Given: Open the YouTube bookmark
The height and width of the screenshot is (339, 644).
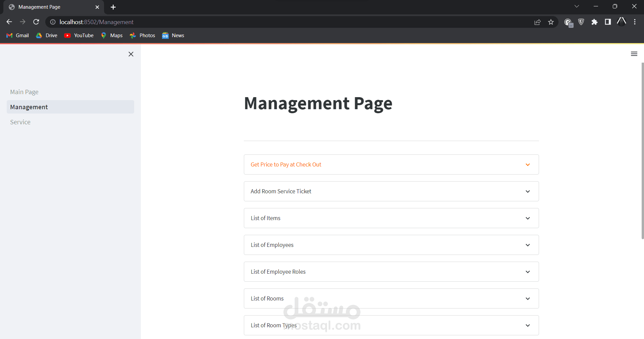Looking at the screenshot, I should coord(79,36).
